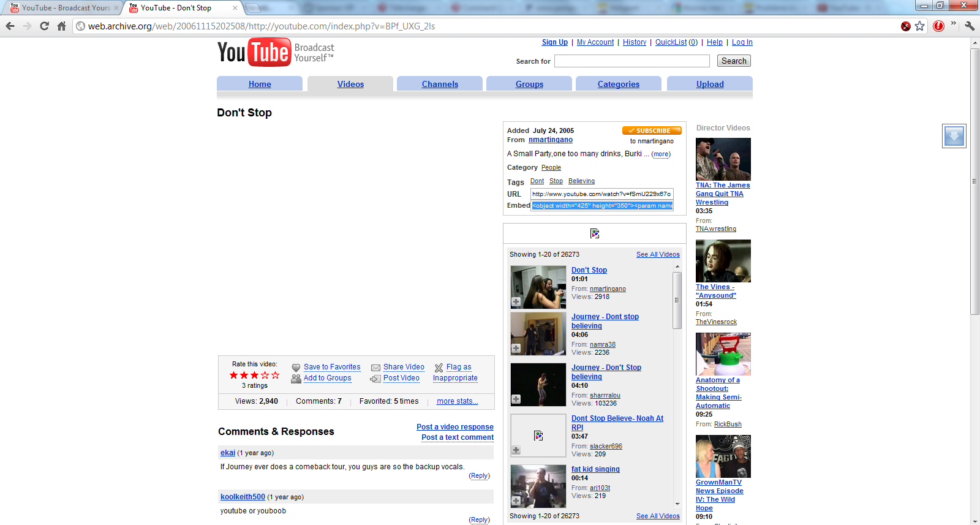Image resolution: width=980 pixels, height=525 pixels.
Task: Add Don't Stop video to QuickList plus icon
Action: point(516,302)
